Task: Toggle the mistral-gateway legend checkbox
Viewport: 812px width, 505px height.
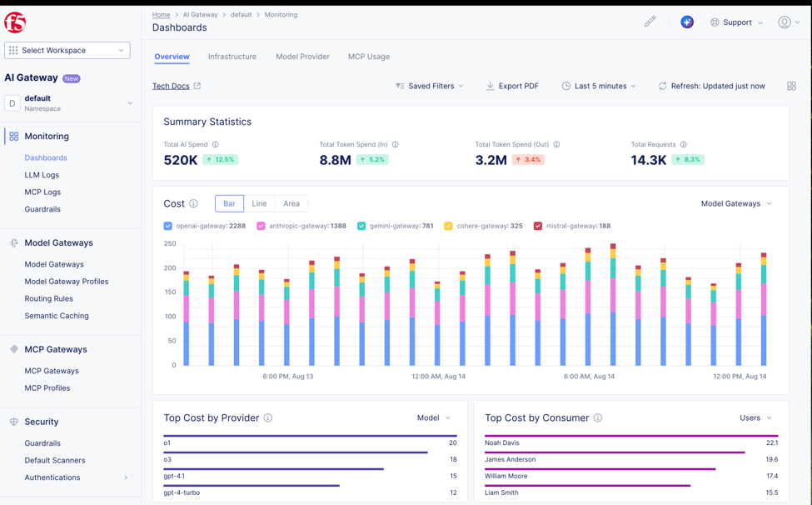Action: click(x=538, y=226)
